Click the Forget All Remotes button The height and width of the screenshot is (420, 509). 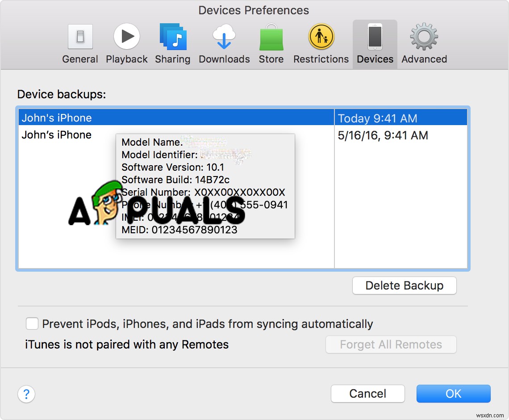coord(391,344)
